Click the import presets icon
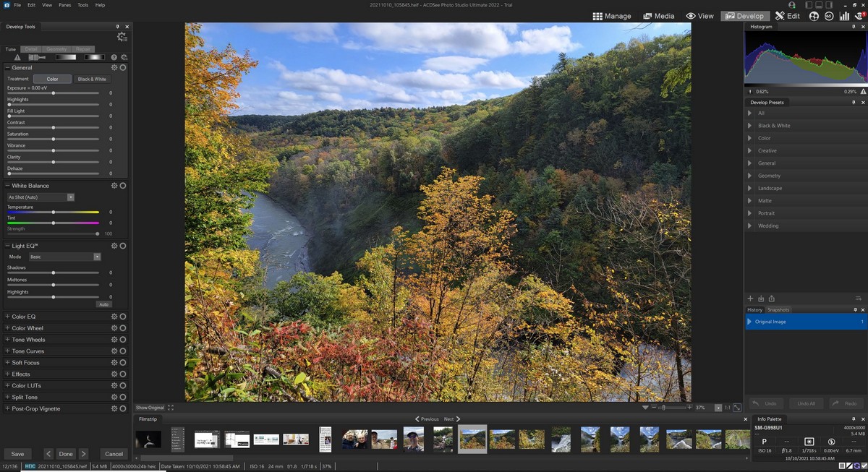868x472 pixels. pos(761,299)
